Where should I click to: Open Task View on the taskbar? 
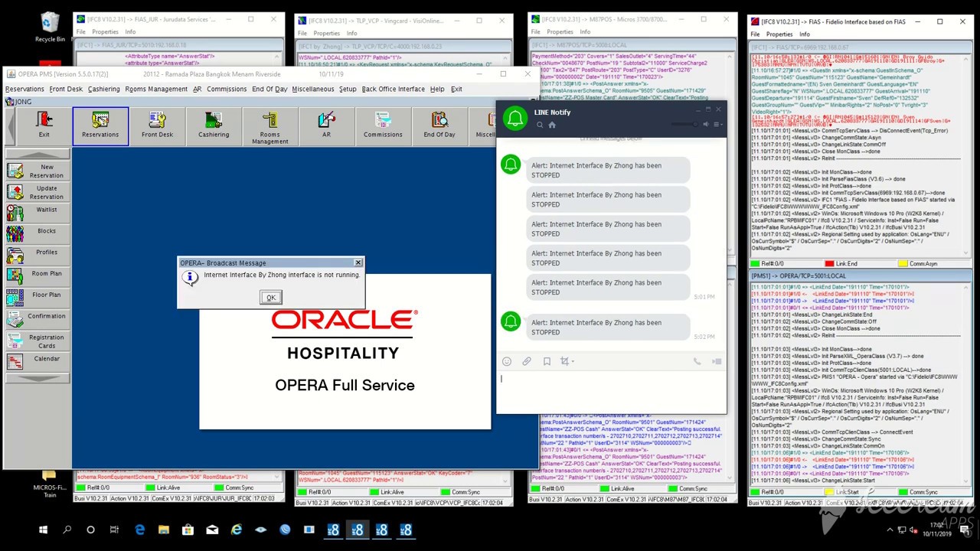tap(114, 530)
